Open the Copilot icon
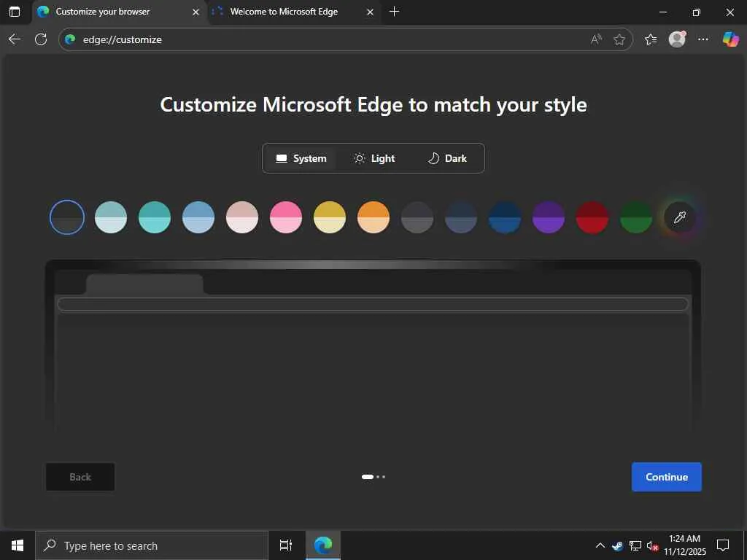Screen dimensions: 747x560 pyautogui.click(x=729, y=39)
